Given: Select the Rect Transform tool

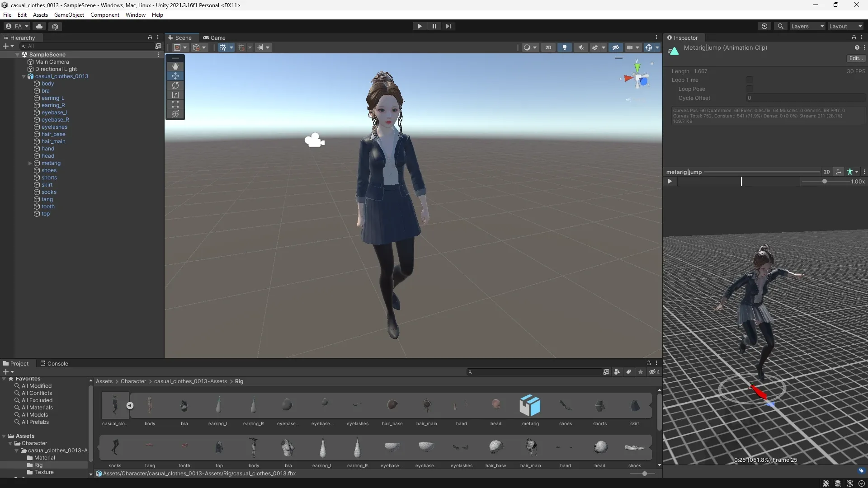Looking at the screenshot, I should [x=175, y=104].
